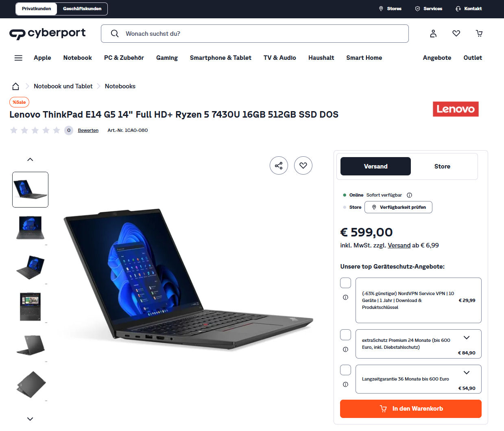Check the NordVPN Service VPN checkbox
The height and width of the screenshot is (431, 504).
pos(345,283)
